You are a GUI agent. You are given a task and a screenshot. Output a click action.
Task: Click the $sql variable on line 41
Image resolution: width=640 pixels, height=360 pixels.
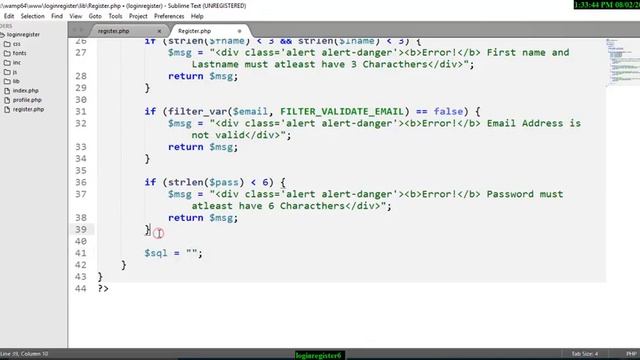click(x=156, y=253)
